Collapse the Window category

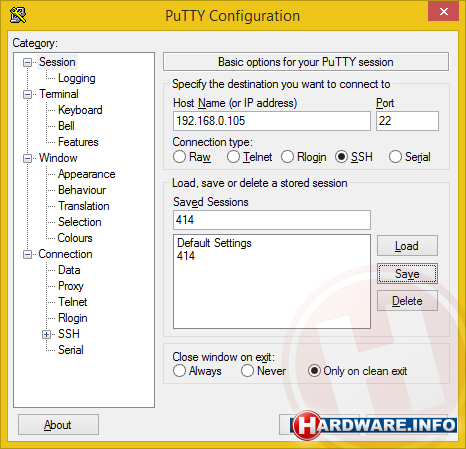coord(27,158)
